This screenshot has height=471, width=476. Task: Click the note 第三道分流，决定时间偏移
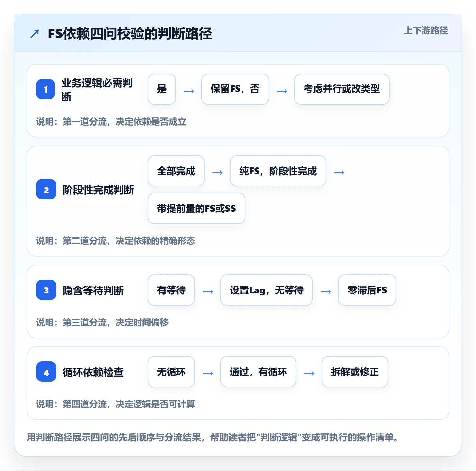102,322
